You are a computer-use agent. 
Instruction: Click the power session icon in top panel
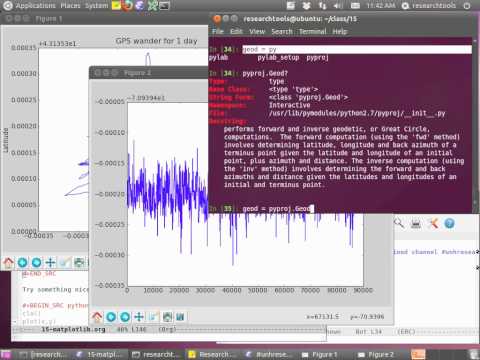[467, 6]
